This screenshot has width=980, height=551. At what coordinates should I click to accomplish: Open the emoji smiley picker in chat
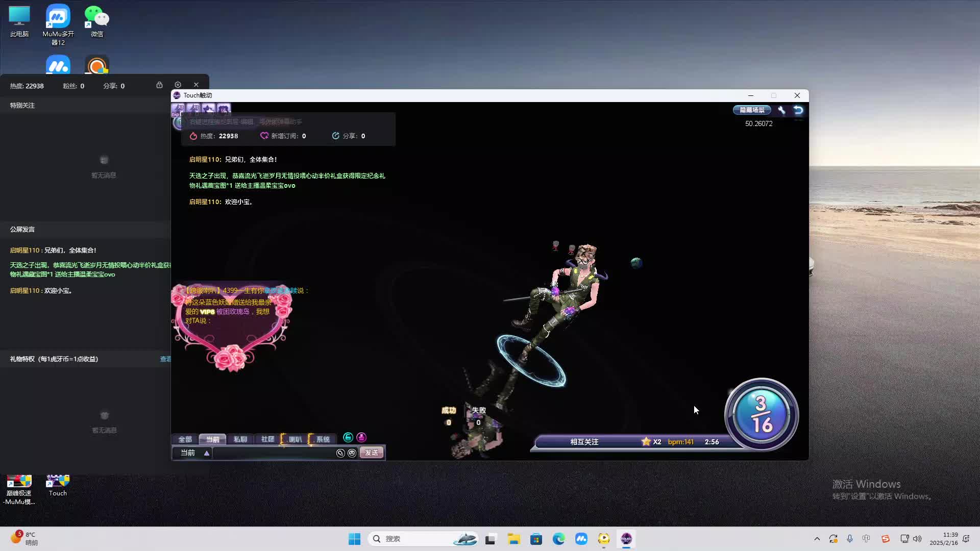(x=352, y=453)
